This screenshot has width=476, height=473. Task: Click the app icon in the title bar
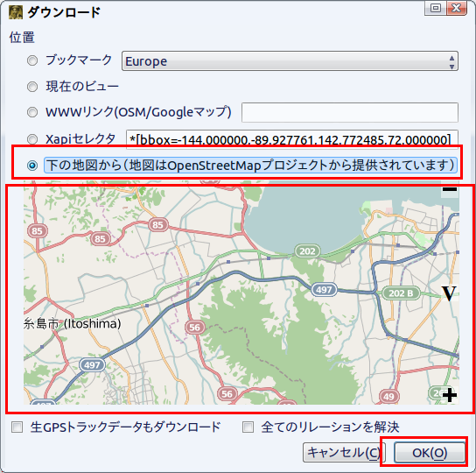click(x=16, y=12)
